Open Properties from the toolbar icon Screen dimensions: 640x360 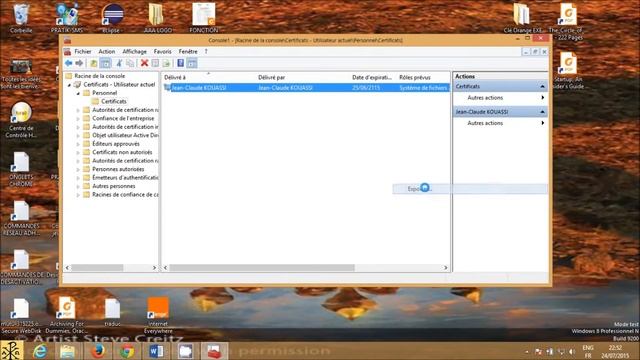tap(156, 63)
